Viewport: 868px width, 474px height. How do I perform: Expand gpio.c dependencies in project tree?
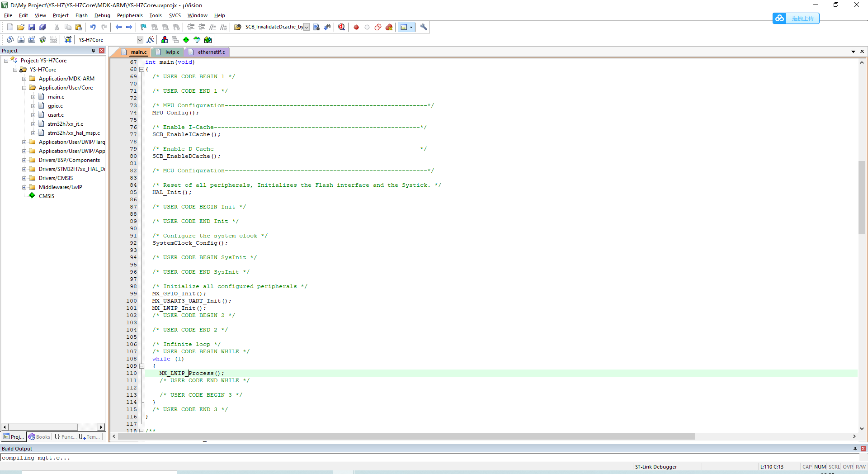[33, 106]
